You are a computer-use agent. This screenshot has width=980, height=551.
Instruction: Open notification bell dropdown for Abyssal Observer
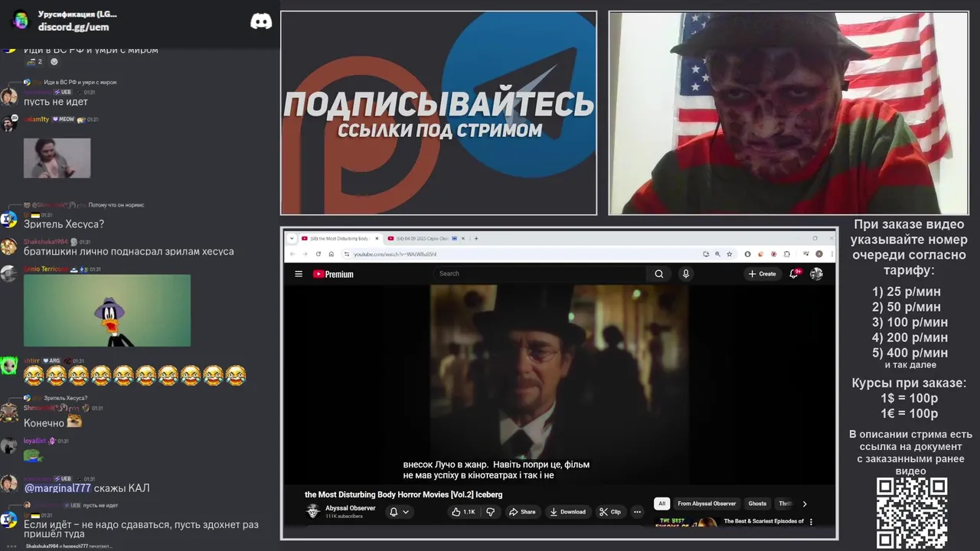click(399, 512)
